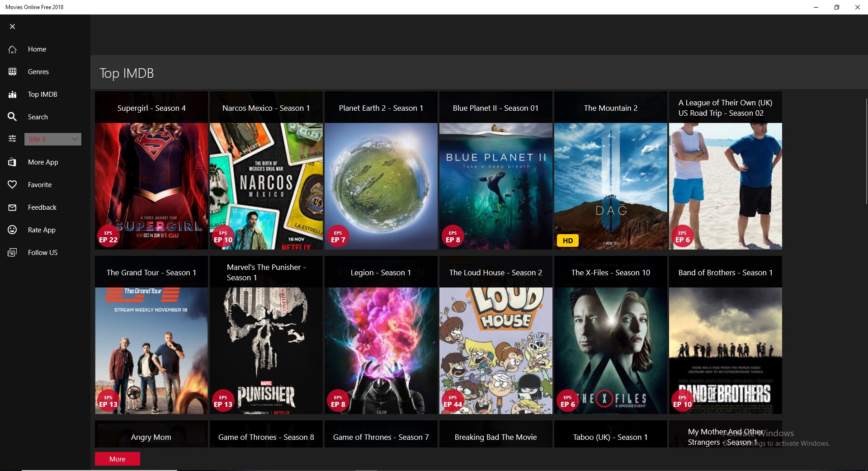Go to Home menu item
Image resolution: width=868 pixels, height=471 pixels.
37,49
